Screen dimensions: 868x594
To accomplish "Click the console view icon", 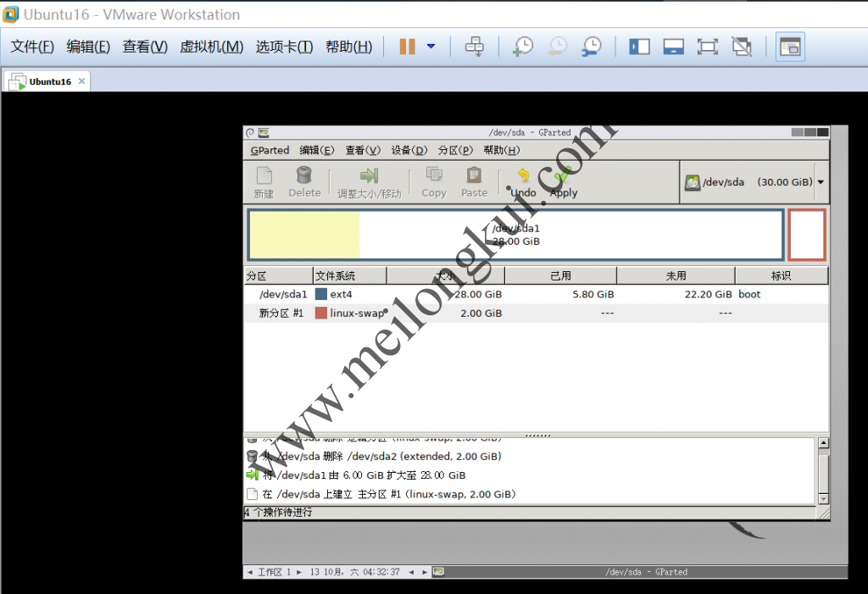I will [790, 47].
